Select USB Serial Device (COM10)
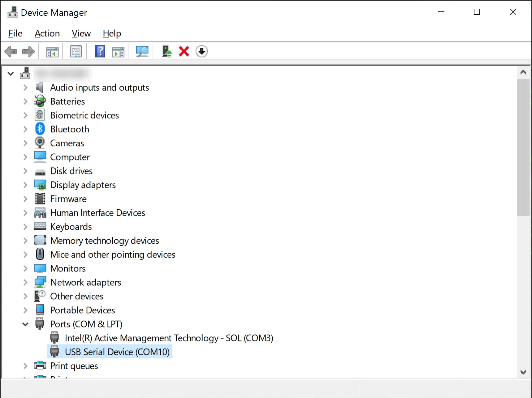Screen dimensions: 532x398 (x=117, y=352)
